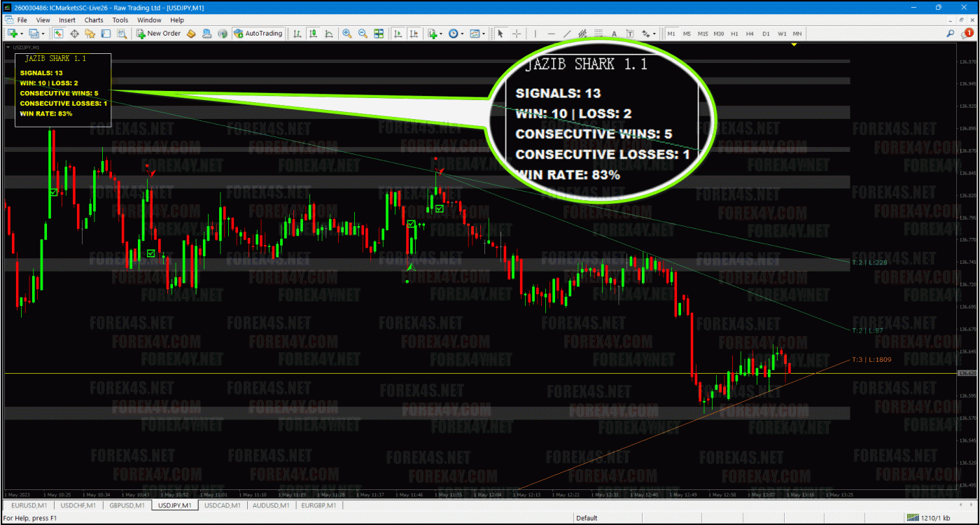
Task: Choose the horizontal line drawing tool
Action: 551,34
